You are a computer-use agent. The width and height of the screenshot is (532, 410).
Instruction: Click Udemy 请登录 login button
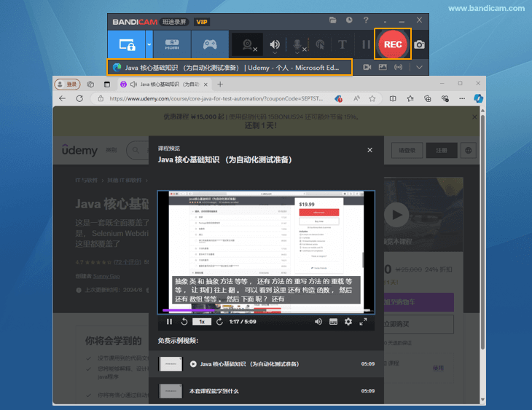(x=407, y=150)
